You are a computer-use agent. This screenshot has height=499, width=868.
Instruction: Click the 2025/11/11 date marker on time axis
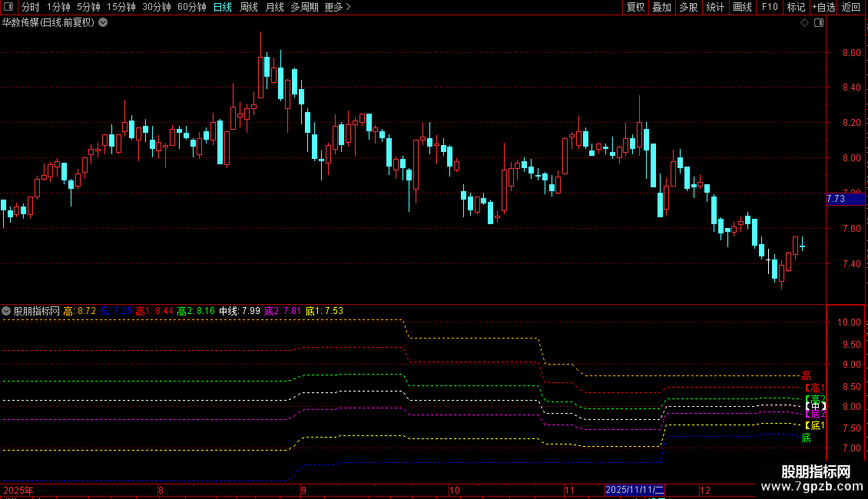(x=634, y=490)
